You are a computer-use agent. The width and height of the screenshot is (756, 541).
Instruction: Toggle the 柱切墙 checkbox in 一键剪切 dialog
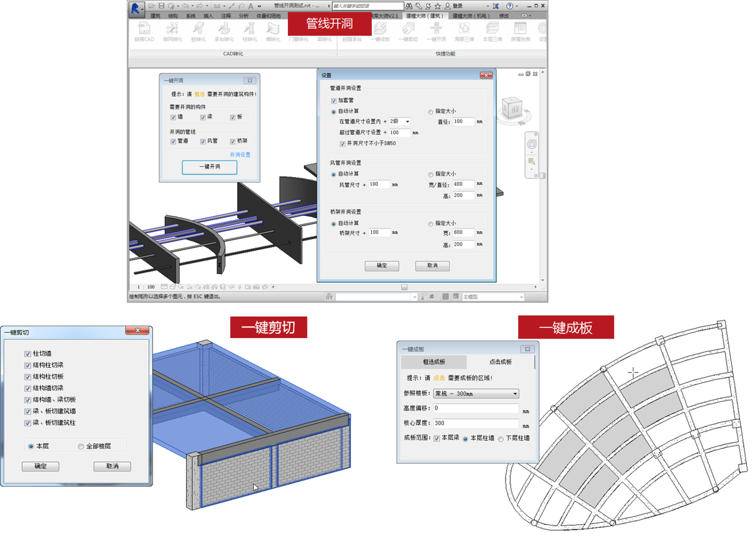coord(28,354)
